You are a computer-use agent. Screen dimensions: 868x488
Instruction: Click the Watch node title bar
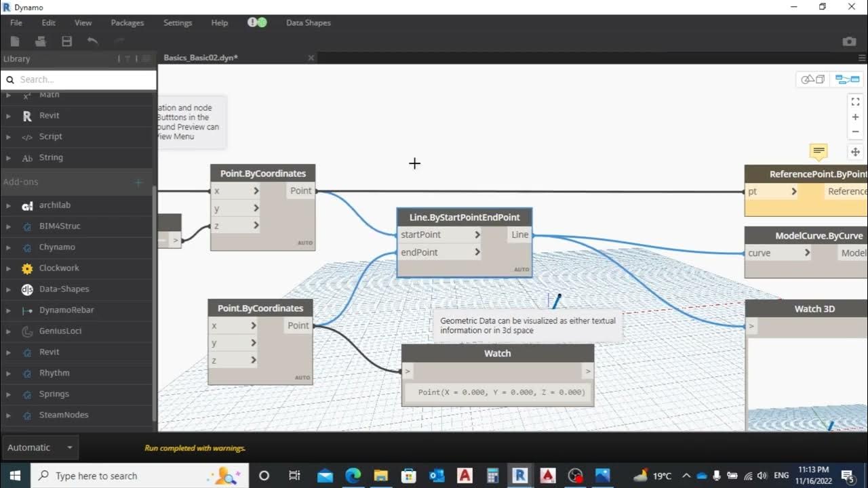click(498, 353)
